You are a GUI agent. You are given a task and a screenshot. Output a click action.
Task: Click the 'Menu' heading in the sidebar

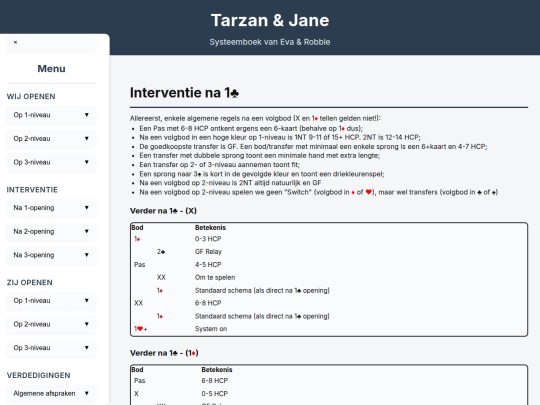coord(51,69)
